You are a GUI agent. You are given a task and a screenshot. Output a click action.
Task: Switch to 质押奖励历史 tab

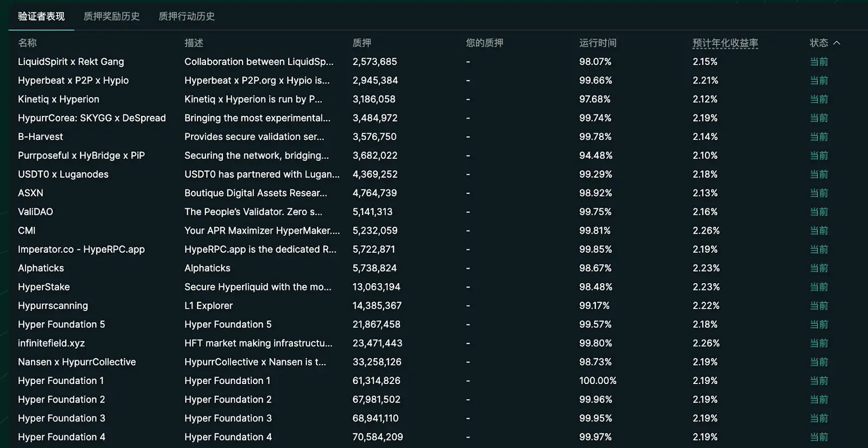pyautogui.click(x=111, y=16)
